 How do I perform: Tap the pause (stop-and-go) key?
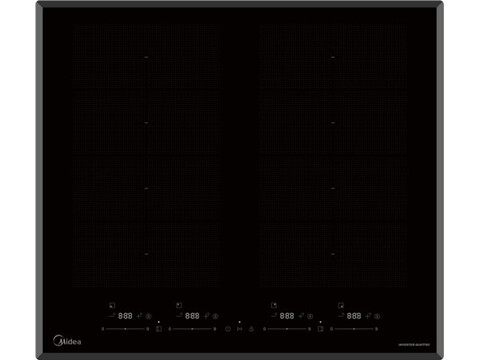239,329
